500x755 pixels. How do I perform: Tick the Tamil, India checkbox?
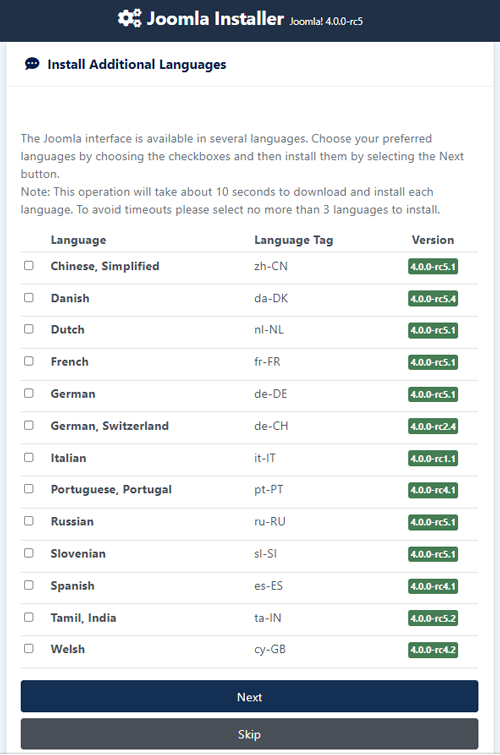tap(29, 617)
